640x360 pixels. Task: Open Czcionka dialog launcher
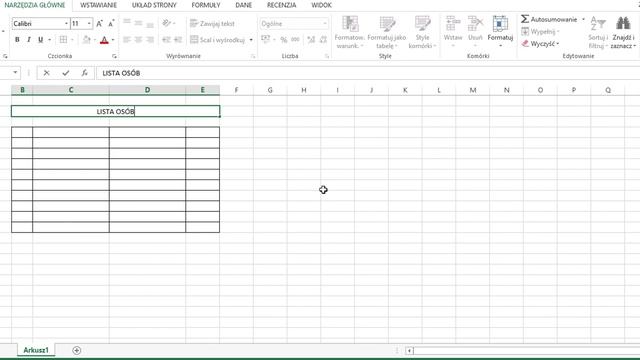tap(114, 56)
